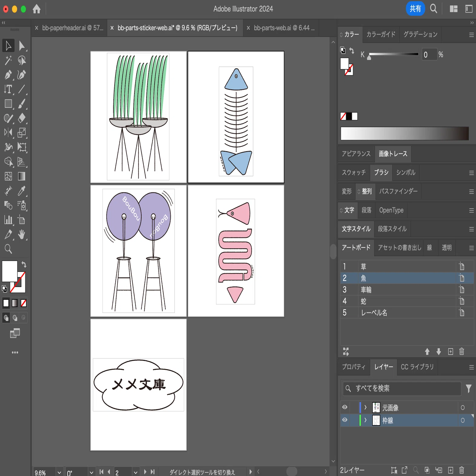This screenshot has height=476, width=476.
Task: Select the Hand tool
Action: 21,234
